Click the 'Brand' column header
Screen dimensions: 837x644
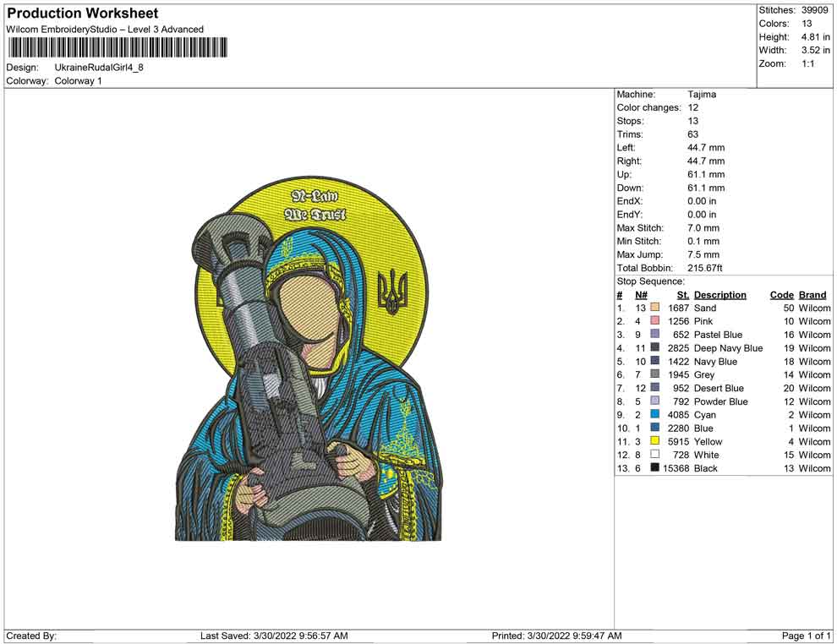[x=812, y=295]
